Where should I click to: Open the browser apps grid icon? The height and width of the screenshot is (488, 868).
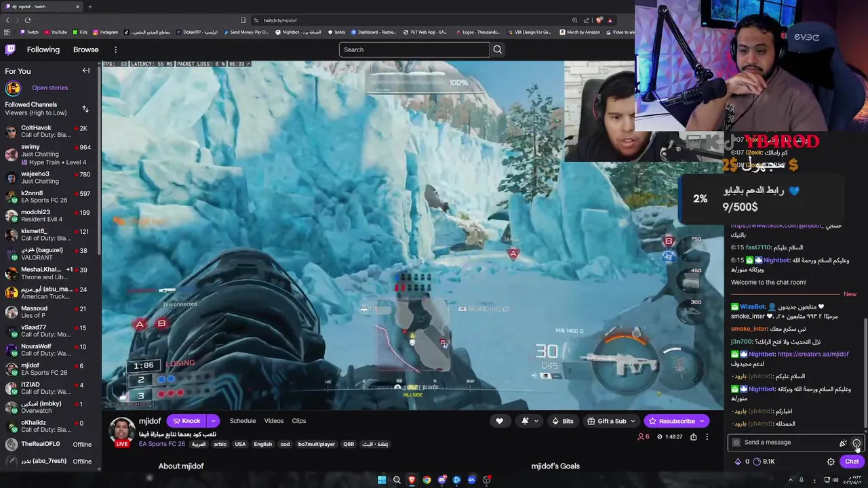(x=7, y=32)
